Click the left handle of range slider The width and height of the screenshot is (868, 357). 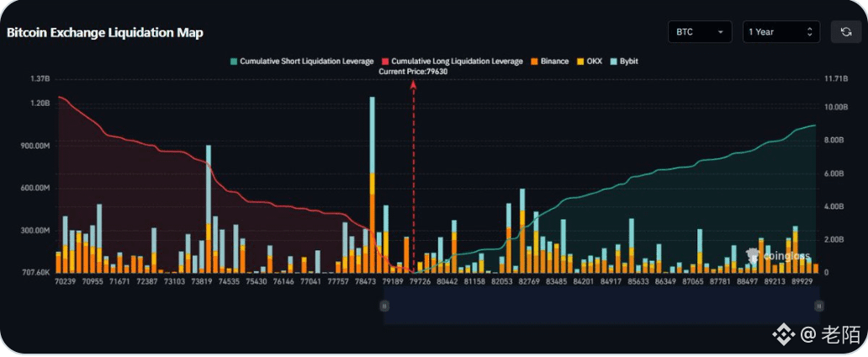[x=384, y=306]
